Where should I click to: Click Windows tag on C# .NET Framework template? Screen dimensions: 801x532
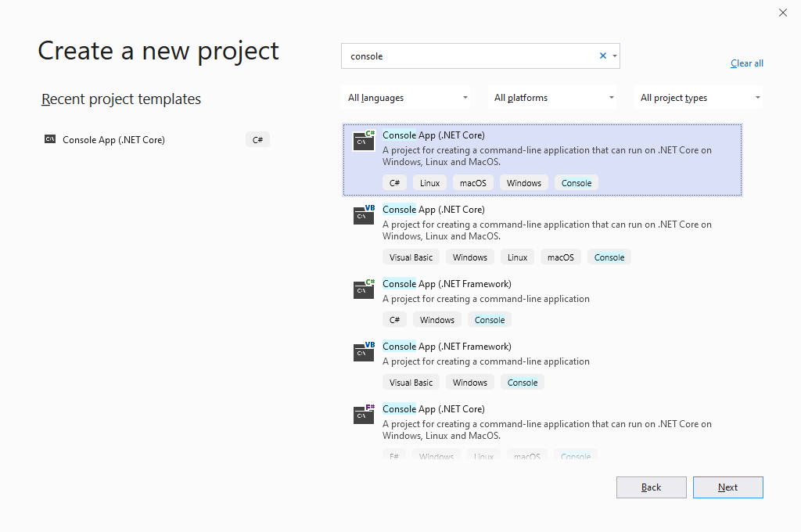(x=437, y=320)
